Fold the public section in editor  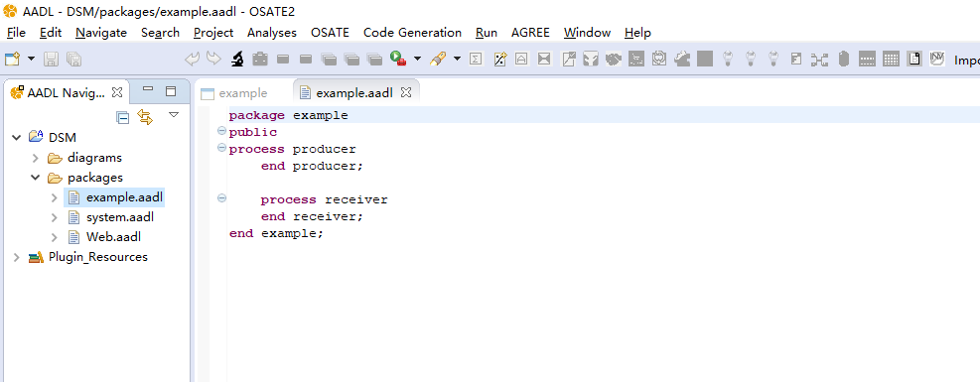221,132
